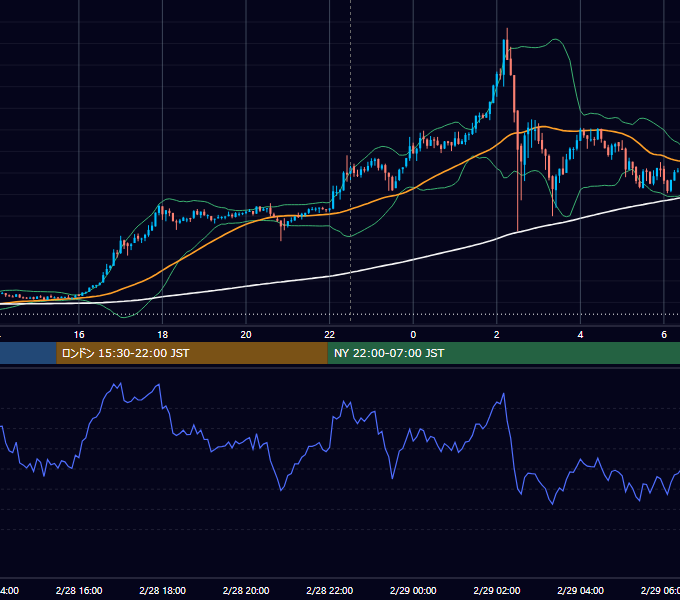Image resolution: width=680 pixels, height=600 pixels.
Task: Click hour label 0 on chart axis
Action: (413, 335)
